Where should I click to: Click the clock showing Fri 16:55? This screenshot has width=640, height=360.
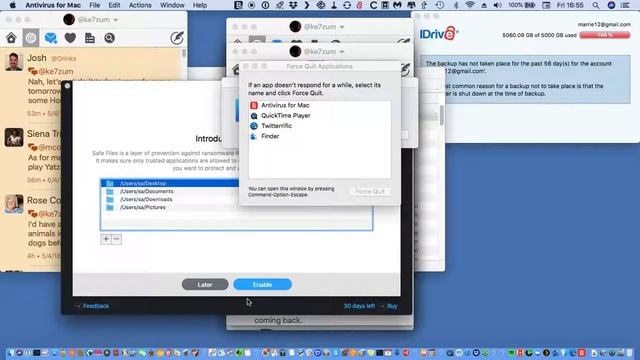(x=570, y=5)
